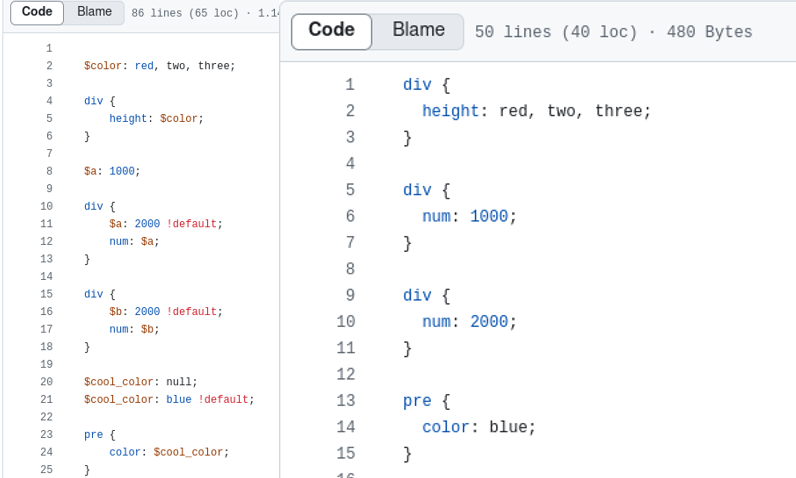Image resolution: width=796 pixels, height=478 pixels.
Task: Click the 'height: red, two, three;' output line
Action: click(536, 111)
